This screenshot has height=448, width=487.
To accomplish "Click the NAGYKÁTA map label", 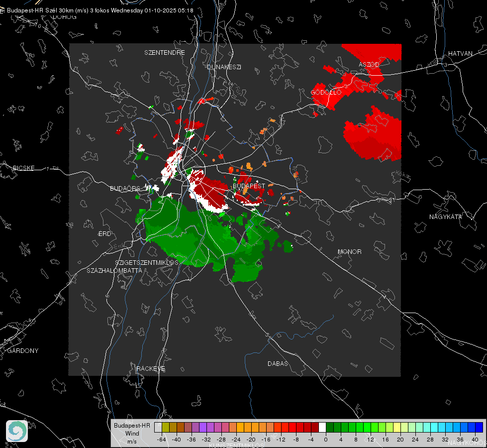I will click(x=445, y=217).
